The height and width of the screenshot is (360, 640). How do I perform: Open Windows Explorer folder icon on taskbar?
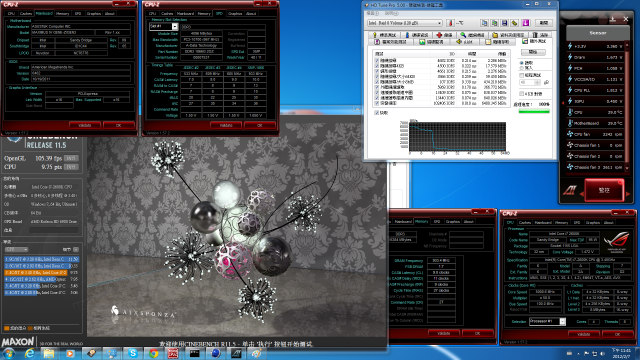click(x=49, y=353)
